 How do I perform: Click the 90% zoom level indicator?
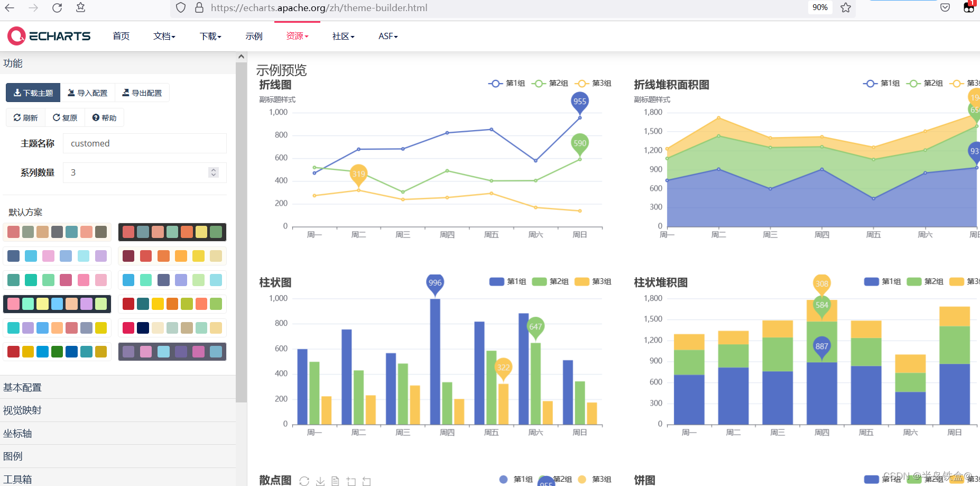point(820,7)
